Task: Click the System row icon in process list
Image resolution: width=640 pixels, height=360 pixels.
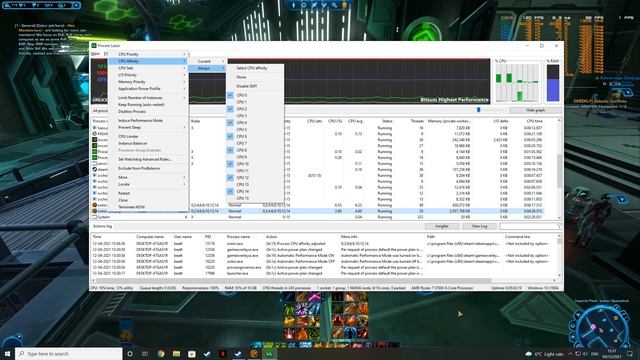Action: coord(94,217)
